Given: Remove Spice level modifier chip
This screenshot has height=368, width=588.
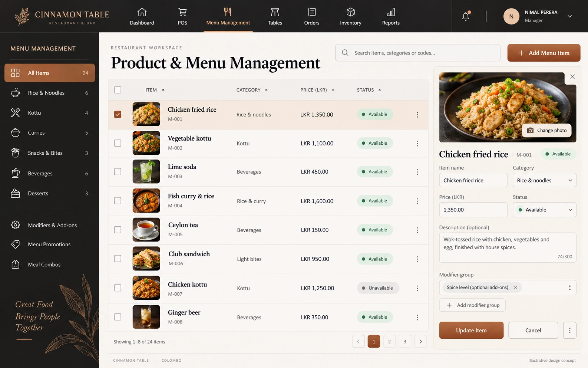Looking at the screenshot, I should click(x=515, y=287).
